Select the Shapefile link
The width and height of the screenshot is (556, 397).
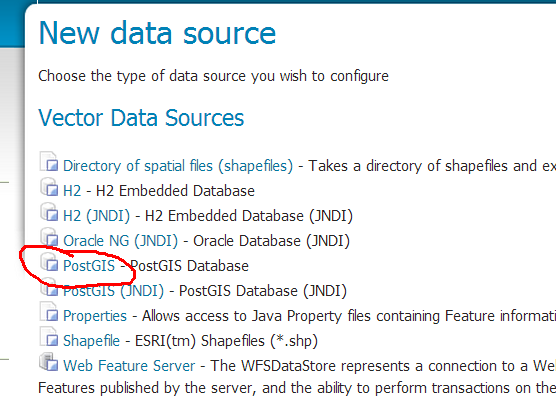pyautogui.click(x=91, y=341)
